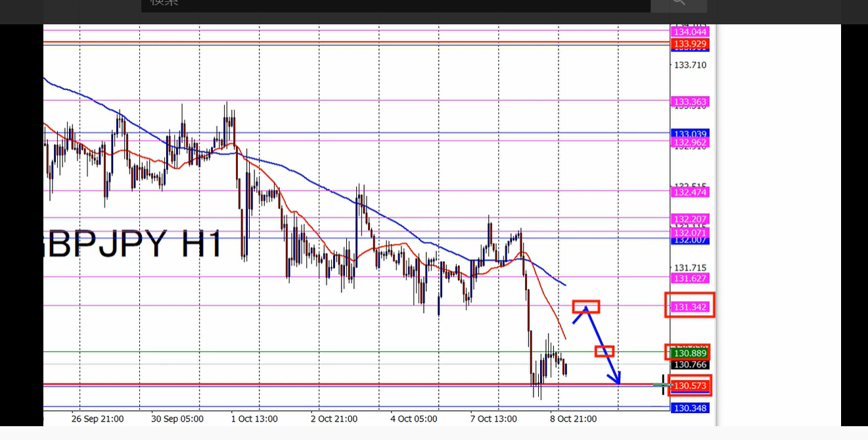Click the GBPJPY H1 chart title
Screen dimensions: 868x440
(x=133, y=243)
